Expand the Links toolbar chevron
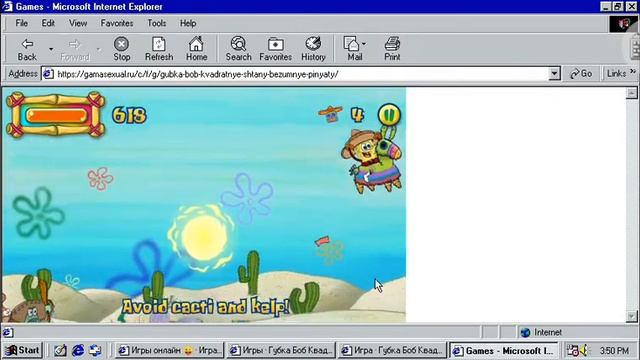This screenshot has height=360, width=640. click(633, 71)
